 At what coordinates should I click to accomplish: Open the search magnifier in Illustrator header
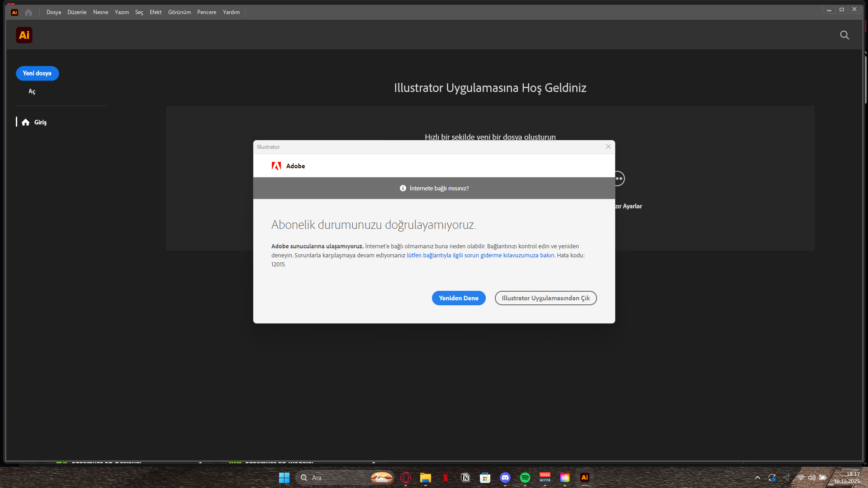coord(844,35)
